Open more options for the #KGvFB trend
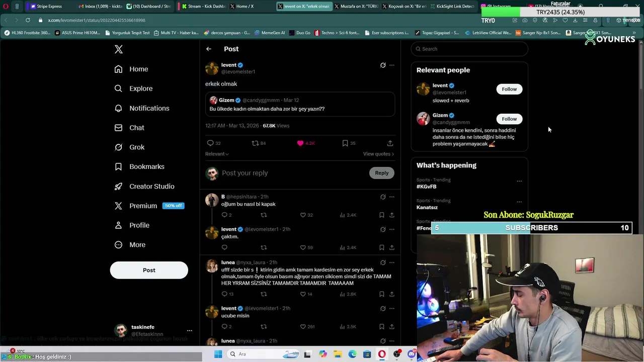This screenshot has width=644, height=362. (x=519, y=181)
